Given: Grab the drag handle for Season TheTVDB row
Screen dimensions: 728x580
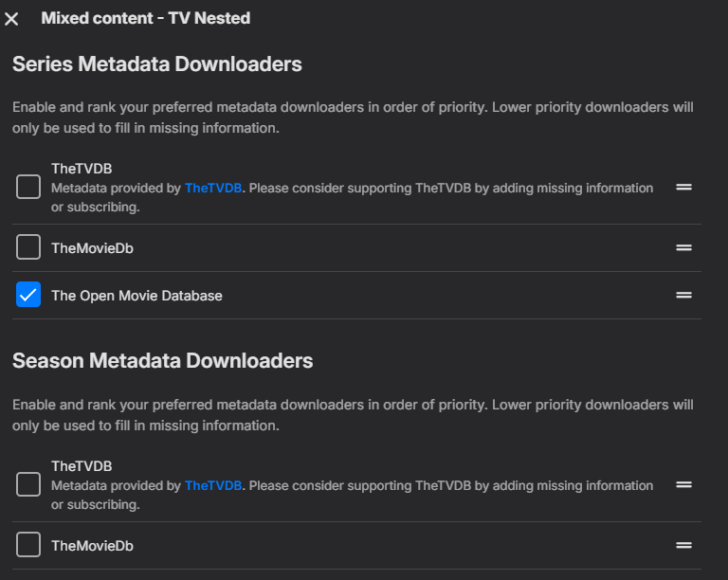Looking at the screenshot, I should tap(683, 485).
